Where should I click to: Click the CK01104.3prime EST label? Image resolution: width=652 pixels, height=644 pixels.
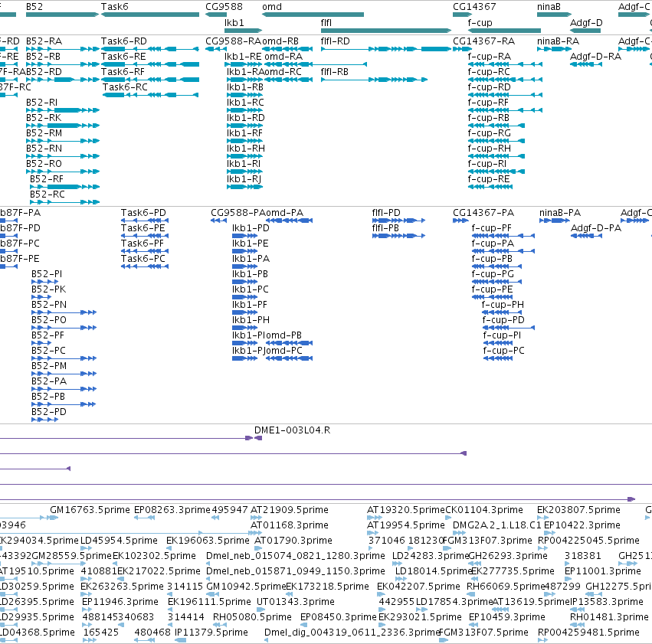click(x=484, y=510)
